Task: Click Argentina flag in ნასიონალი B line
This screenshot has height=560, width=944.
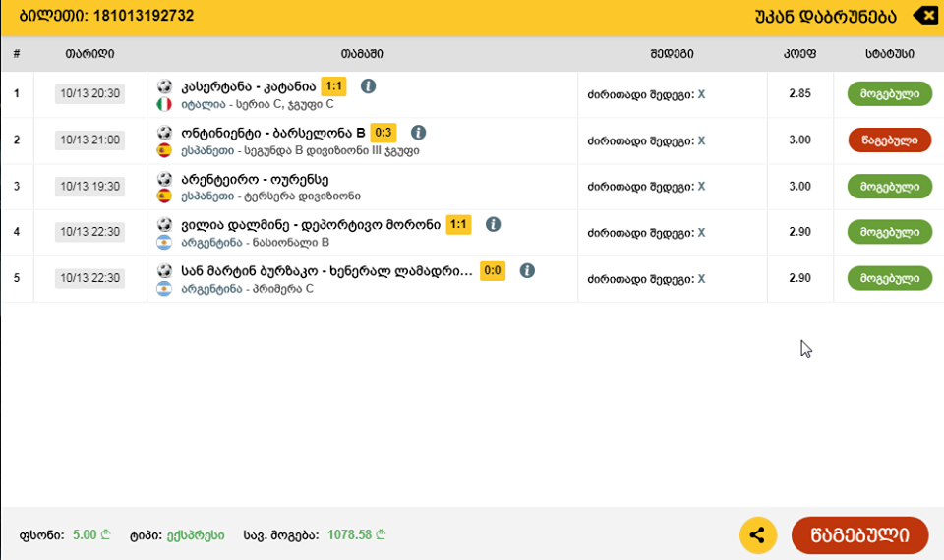Action: pos(164,243)
